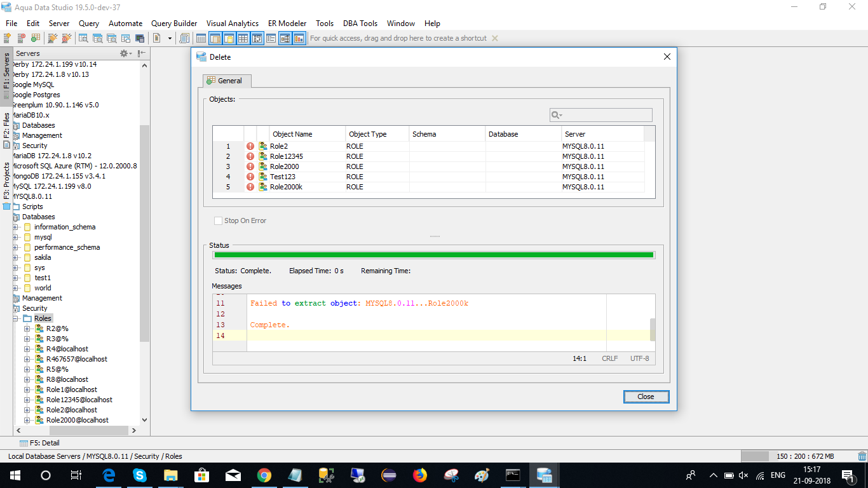The image size is (868, 488).
Task: Click the red error icon in the Role2 row
Action: click(250, 146)
